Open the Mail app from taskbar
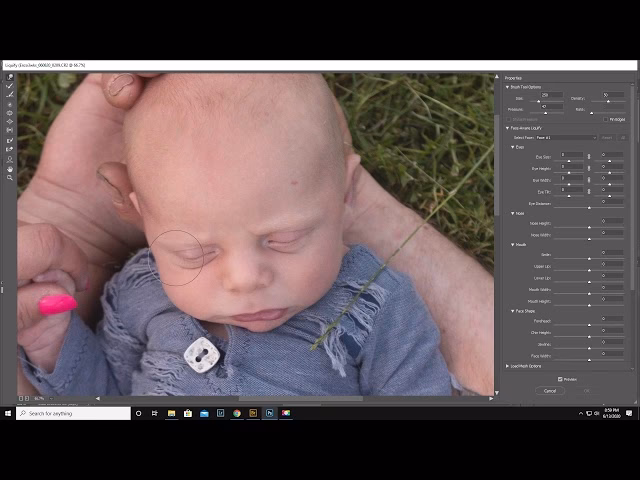This screenshot has height=480, width=640. click(204, 413)
